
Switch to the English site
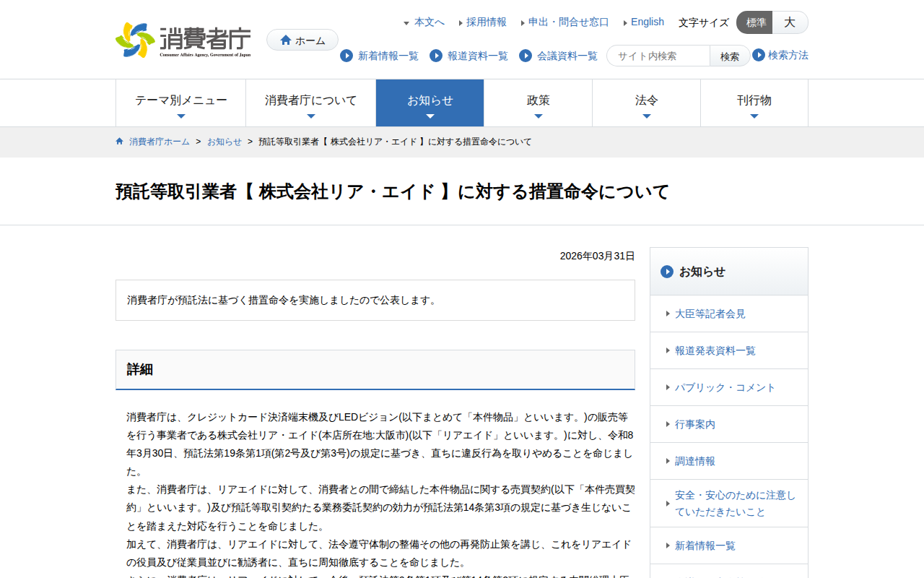click(648, 22)
